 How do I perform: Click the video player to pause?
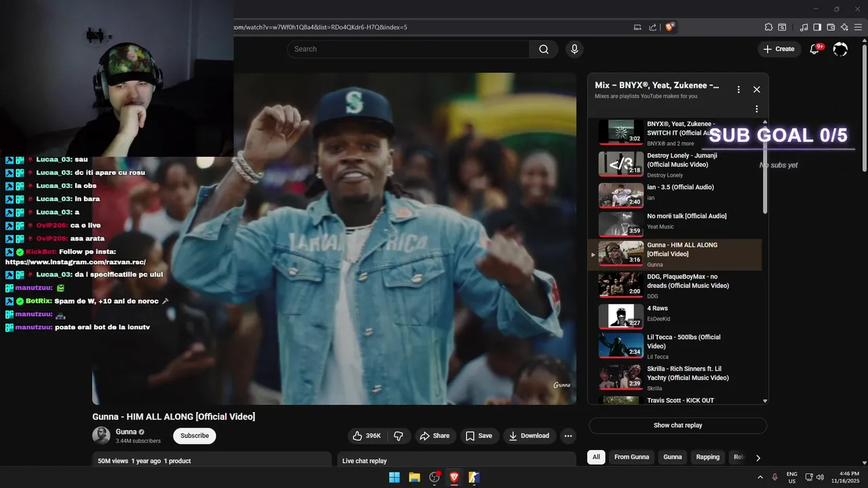334,239
